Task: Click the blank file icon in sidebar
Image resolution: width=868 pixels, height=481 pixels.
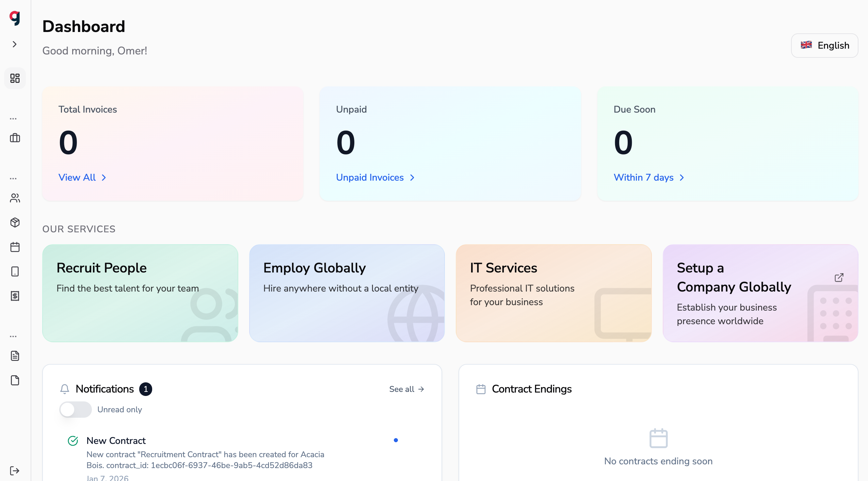Action: point(15,380)
